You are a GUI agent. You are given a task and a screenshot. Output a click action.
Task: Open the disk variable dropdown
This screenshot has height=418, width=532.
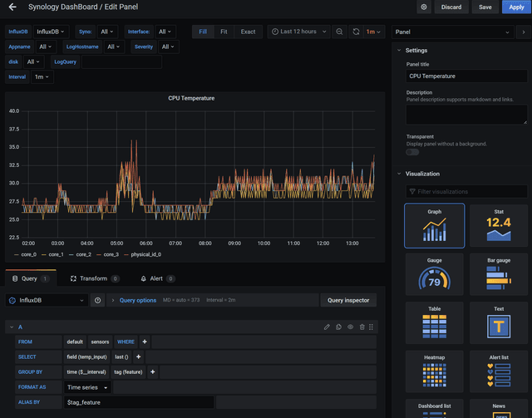click(33, 61)
